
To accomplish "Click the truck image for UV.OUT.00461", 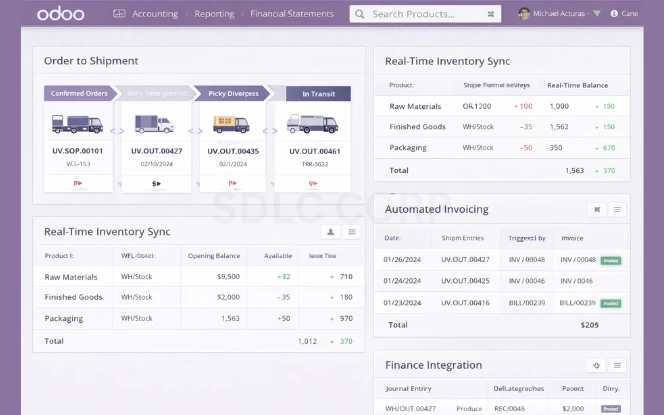I will tap(312, 124).
